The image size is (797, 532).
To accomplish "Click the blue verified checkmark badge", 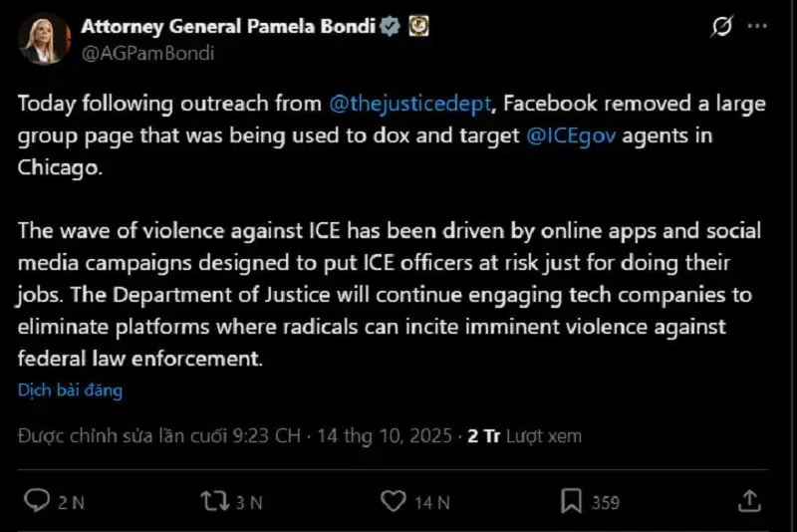I will click(390, 27).
